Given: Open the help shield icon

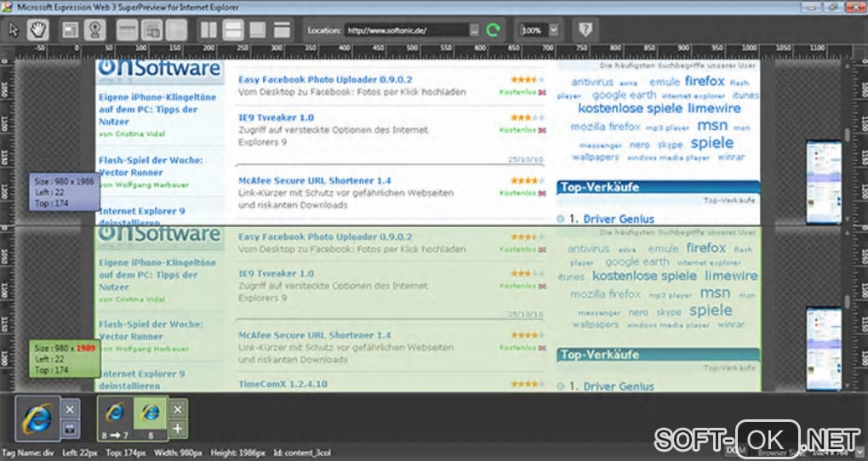Looking at the screenshot, I should (585, 30).
